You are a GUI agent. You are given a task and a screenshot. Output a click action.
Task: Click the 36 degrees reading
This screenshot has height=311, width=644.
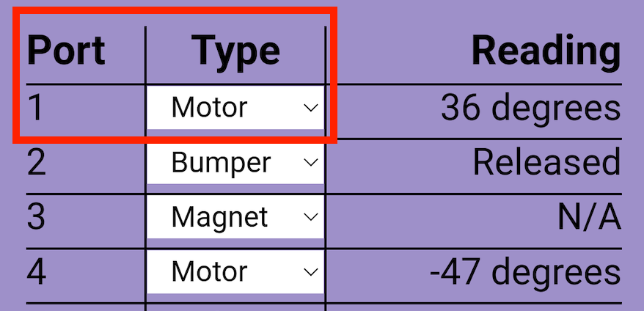point(530,109)
